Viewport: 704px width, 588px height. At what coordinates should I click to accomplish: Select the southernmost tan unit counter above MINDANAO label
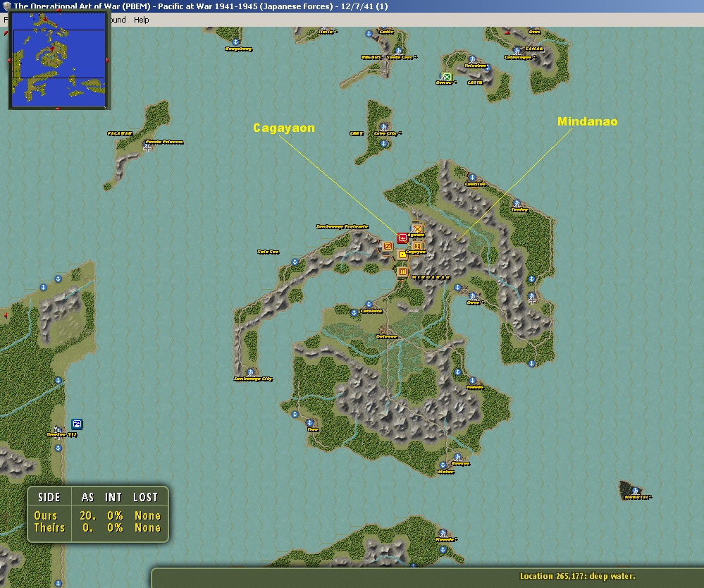[402, 271]
